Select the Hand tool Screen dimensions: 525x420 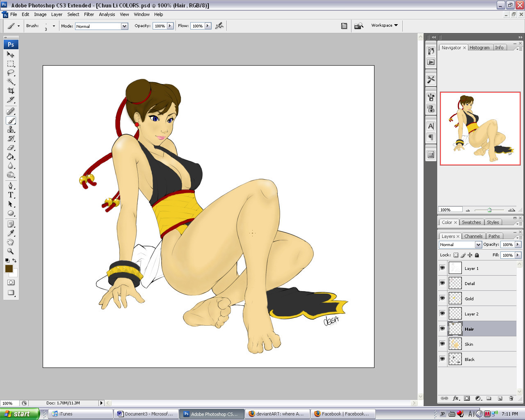[x=11, y=242]
